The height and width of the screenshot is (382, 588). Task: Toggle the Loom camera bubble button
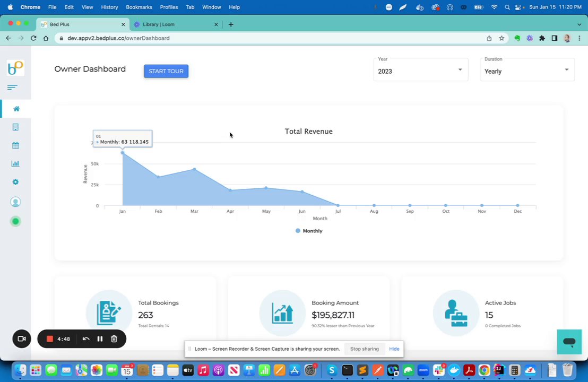coord(22,339)
